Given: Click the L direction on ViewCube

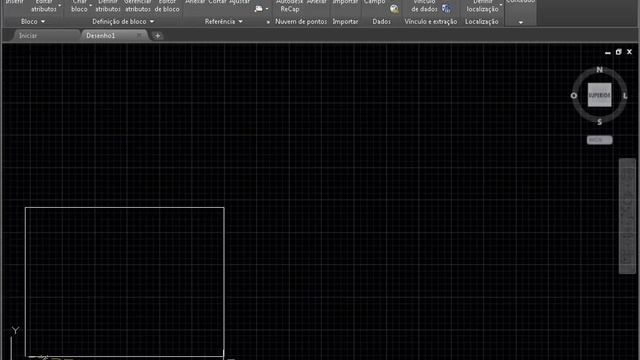Looking at the screenshot, I should pyautogui.click(x=625, y=96).
